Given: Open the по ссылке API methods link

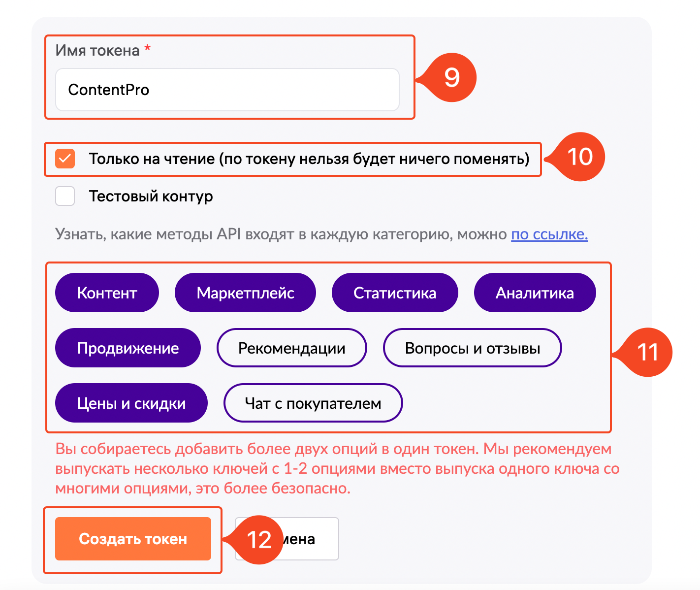Looking at the screenshot, I should point(549,234).
